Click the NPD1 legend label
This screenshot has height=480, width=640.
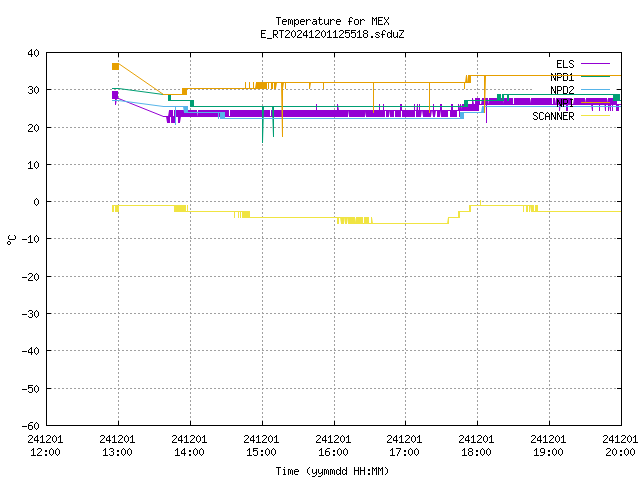(562, 77)
